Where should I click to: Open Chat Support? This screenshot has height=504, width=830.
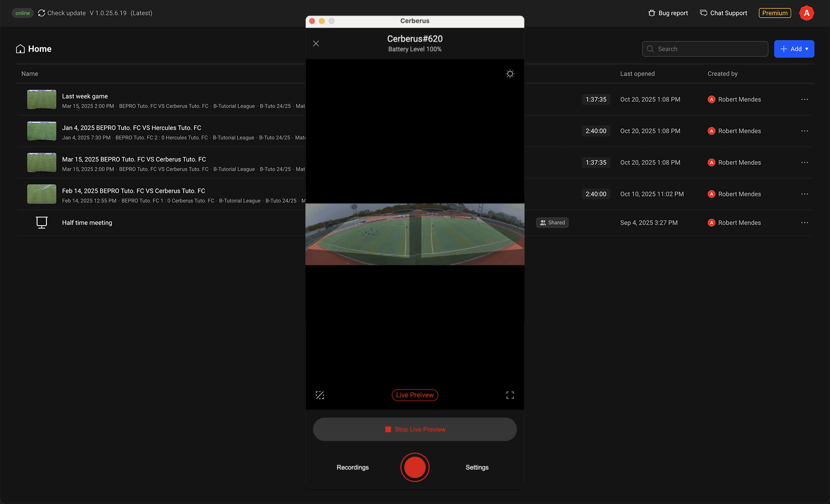(x=723, y=13)
